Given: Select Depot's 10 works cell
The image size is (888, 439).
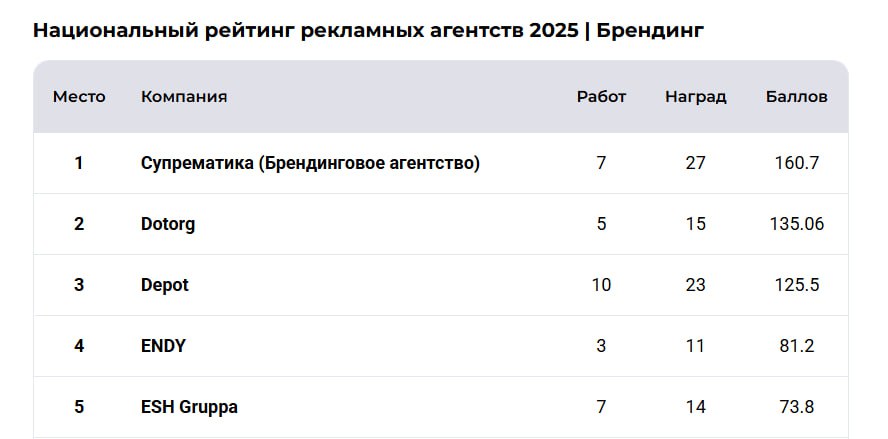Looking at the screenshot, I should tap(601, 285).
